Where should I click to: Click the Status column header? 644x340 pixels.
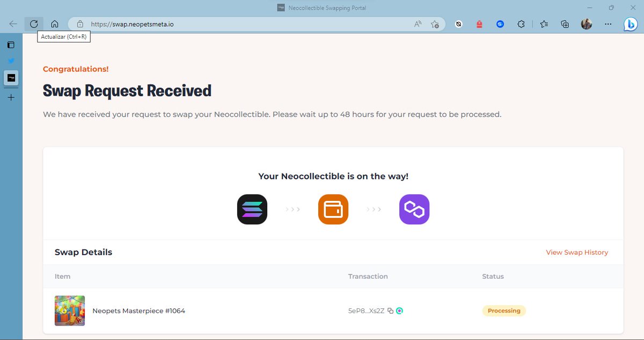(x=493, y=277)
